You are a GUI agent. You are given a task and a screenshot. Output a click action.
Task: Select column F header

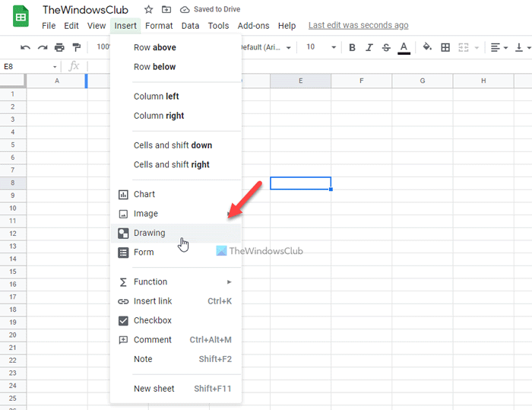coord(361,81)
